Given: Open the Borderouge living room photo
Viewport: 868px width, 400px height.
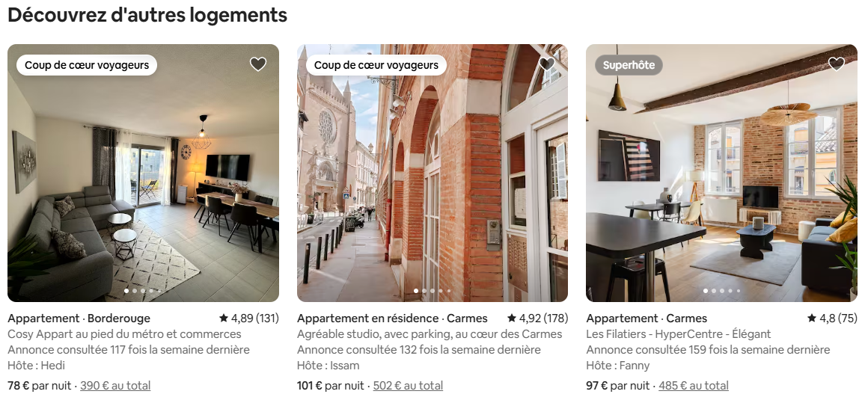Looking at the screenshot, I should click(x=144, y=173).
